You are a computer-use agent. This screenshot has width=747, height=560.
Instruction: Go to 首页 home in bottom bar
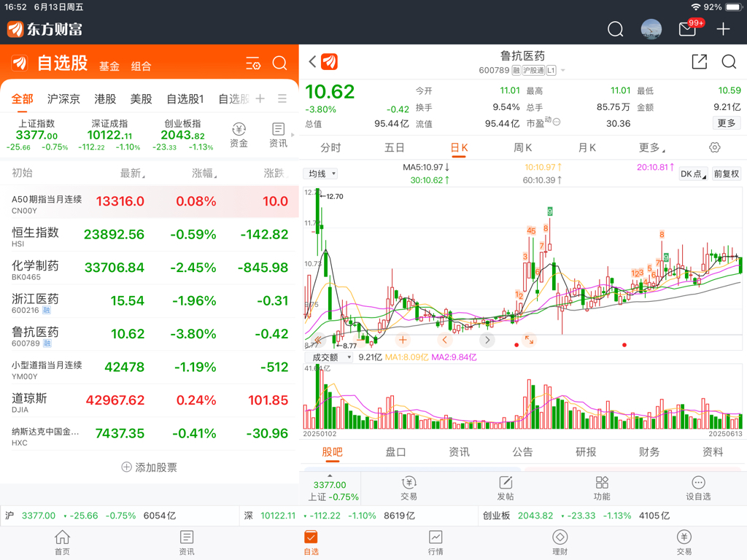[62, 542]
